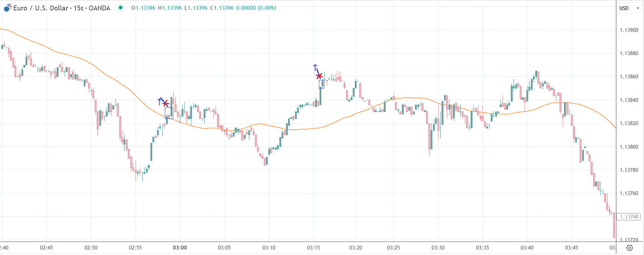Viewport: 644px width, 255px height.
Task: Click the 1.13880 price axis label
Action: [629, 53]
